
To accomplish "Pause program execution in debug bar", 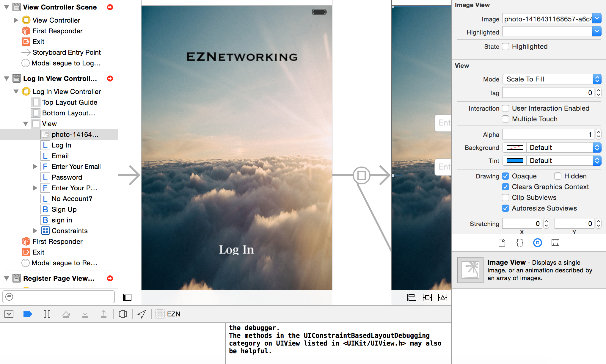I will [x=47, y=314].
